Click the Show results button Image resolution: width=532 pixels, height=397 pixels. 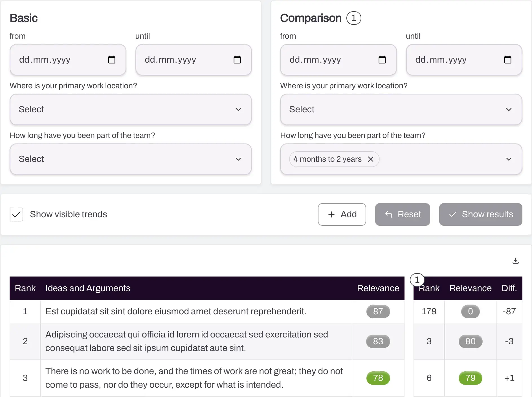coord(481,214)
